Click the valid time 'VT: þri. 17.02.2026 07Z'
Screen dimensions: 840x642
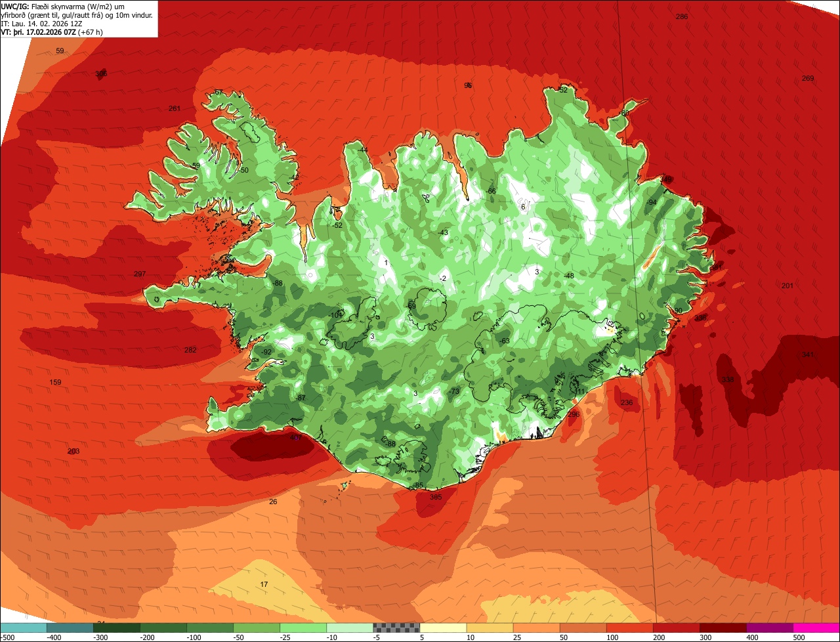[38, 32]
